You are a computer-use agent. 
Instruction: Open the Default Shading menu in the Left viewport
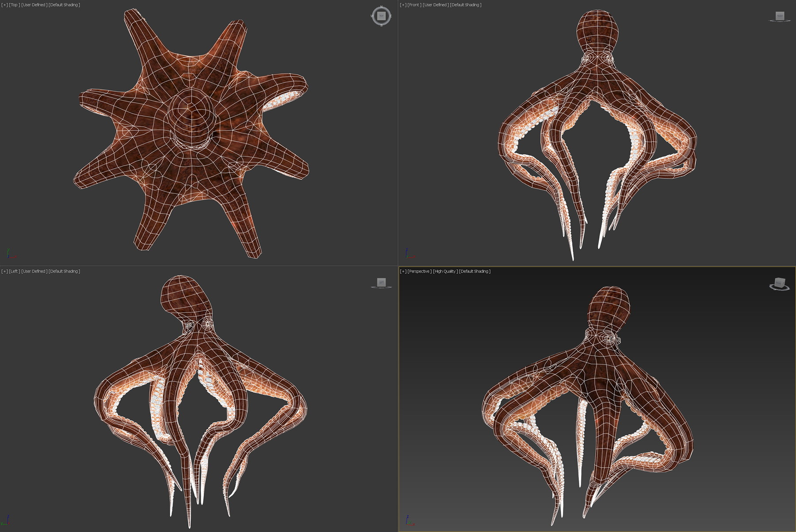pyautogui.click(x=65, y=272)
